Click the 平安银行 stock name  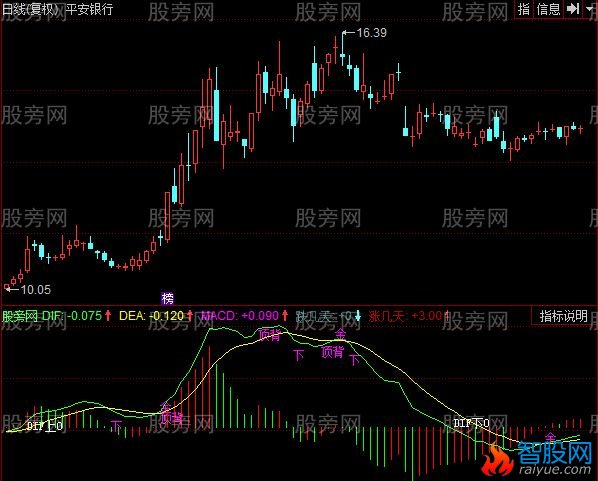click(89, 9)
